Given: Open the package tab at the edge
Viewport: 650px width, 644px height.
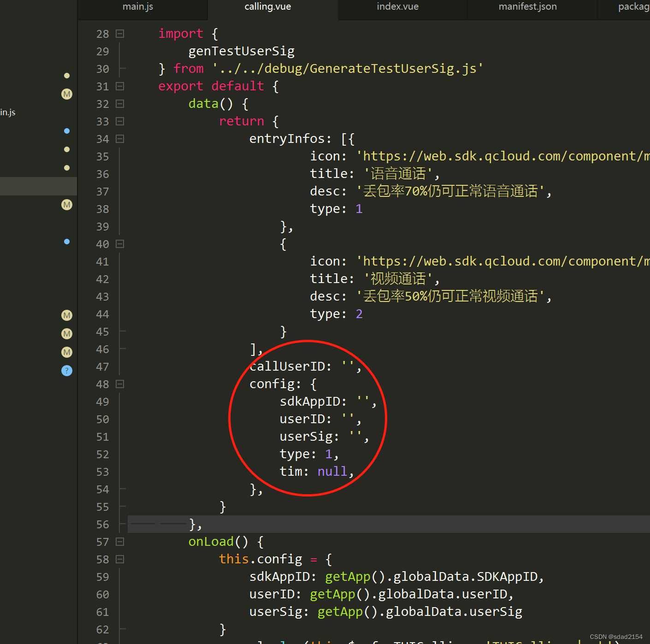Looking at the screenshot, I should coord(634,7).
